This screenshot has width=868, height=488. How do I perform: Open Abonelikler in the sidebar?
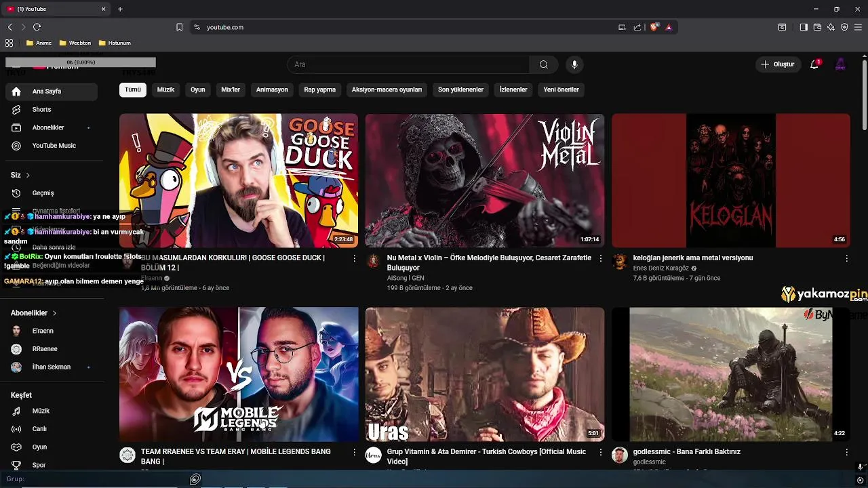(52, 127)
